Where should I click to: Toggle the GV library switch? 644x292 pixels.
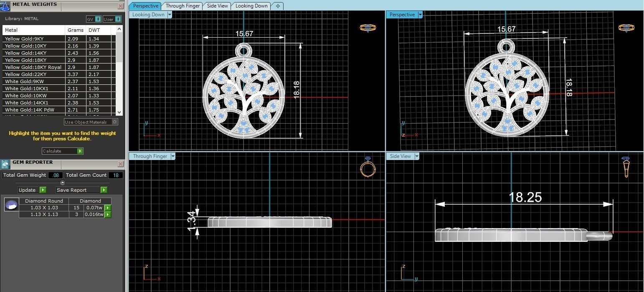click(x=94, y=19)
